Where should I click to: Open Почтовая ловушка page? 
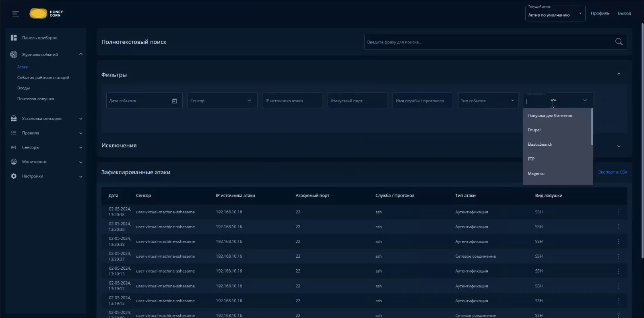click(x=35, y=99)
